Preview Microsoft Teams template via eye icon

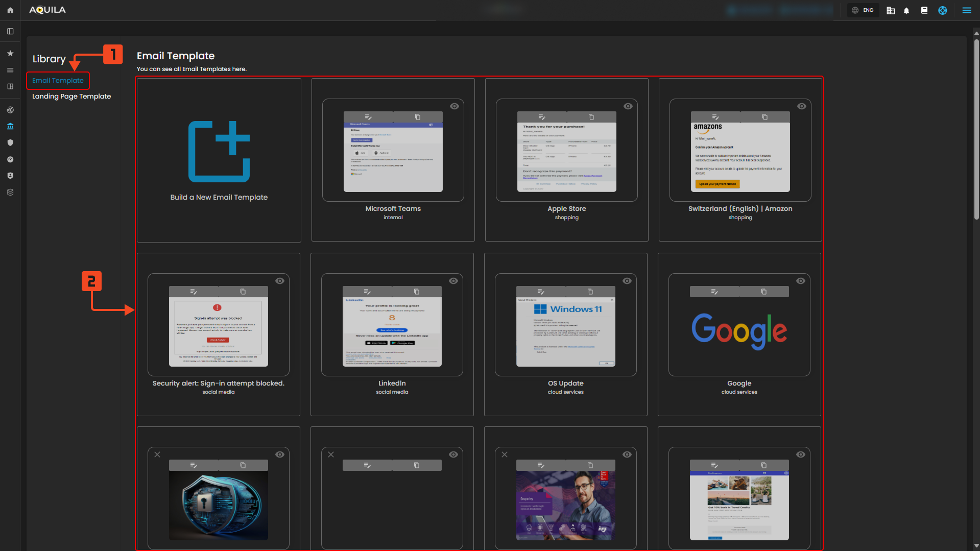point(454,106)
